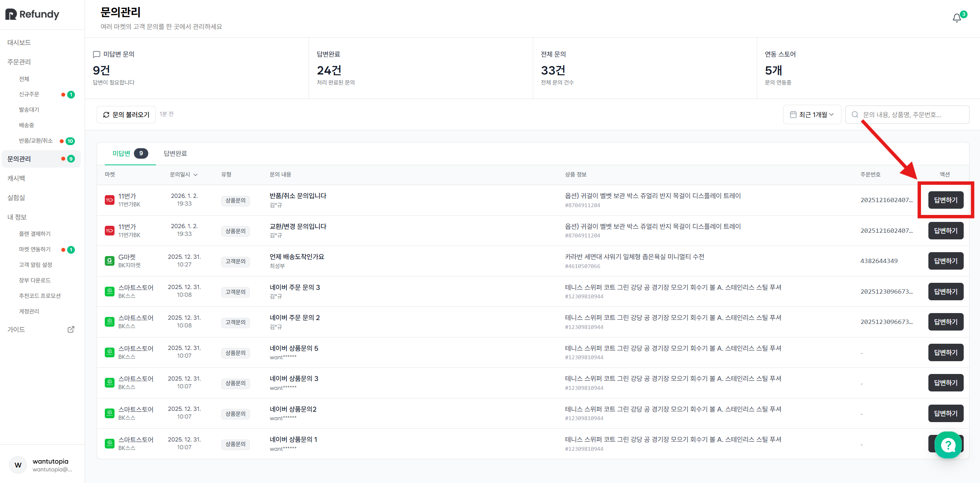Viewport: 980px width, 483px height.
Task: Click the G마켓 market icon
Action: (x=109, y=261)
